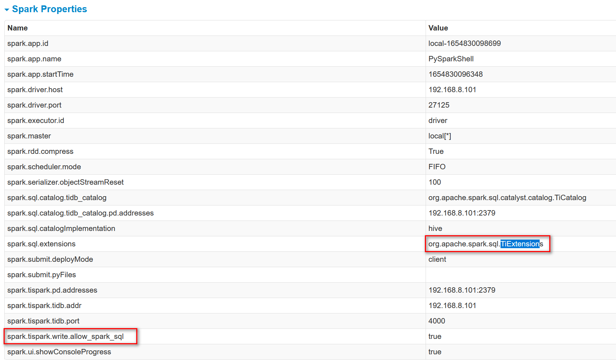616x364 pixels.
Task: Click the spark.tispark.tidb.port property name
Action: pyautogui.click(x=43, y=321)
